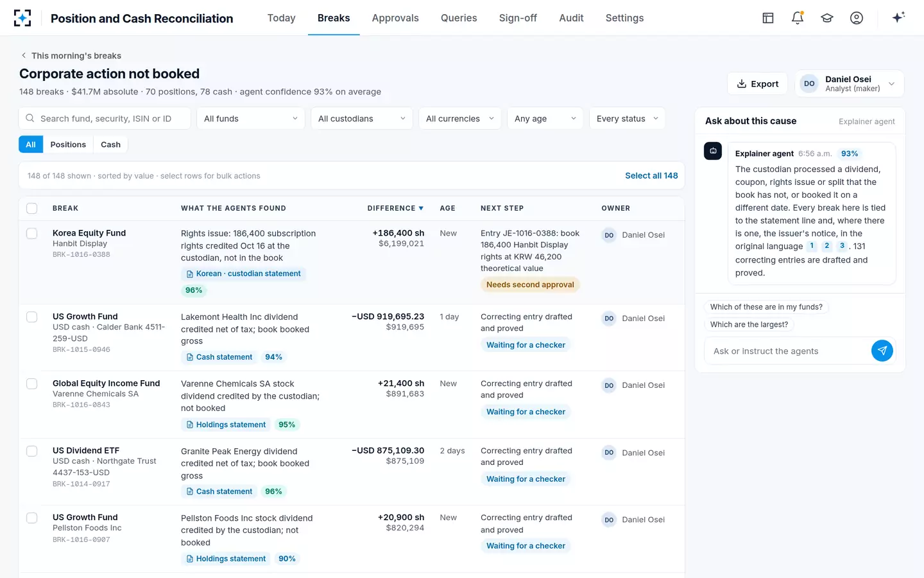Open the Audit tab
This screenshot has width=924, height=578.
(x=571, y=18)
